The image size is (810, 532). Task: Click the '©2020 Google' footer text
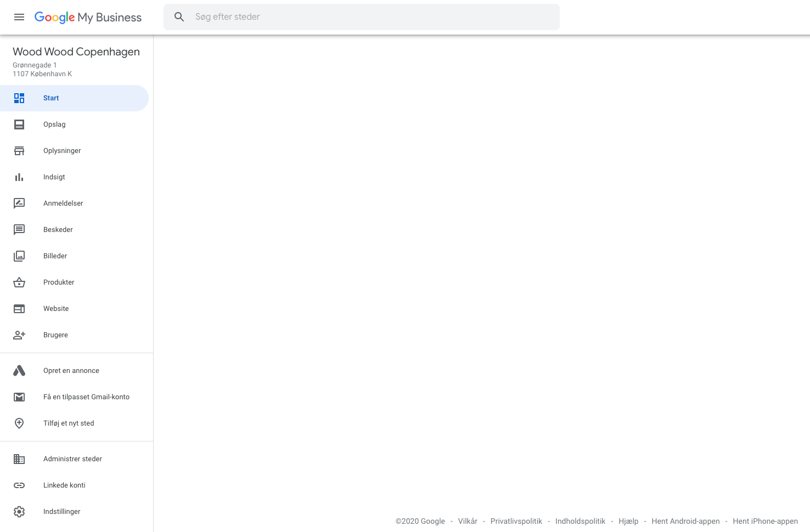(420, 522)
